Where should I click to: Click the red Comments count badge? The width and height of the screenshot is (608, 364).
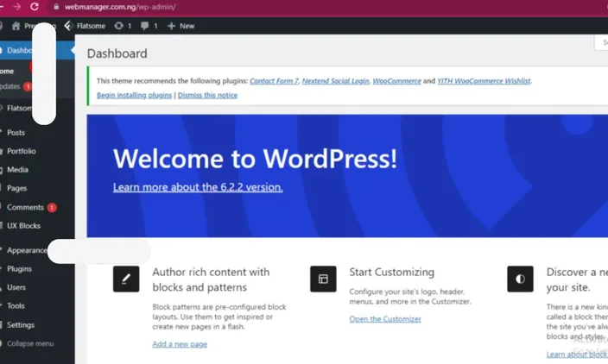[52, 208]
